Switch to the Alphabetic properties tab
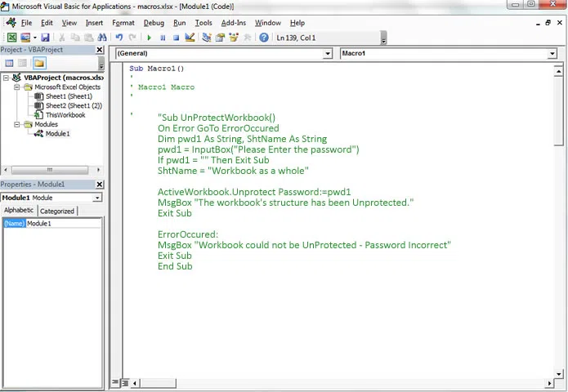The height and width of the screenshot is (392, 568). click(x=19, y=210)
